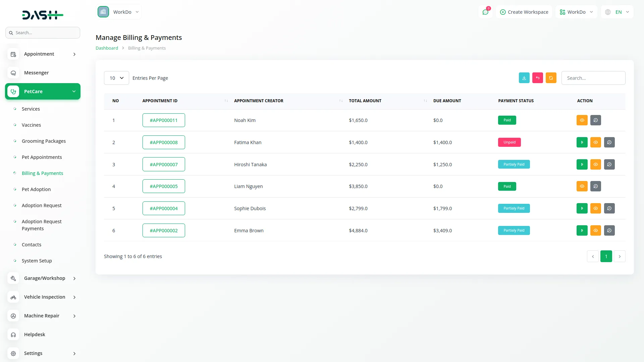View Hiroshi Tanaka billing with eye icon
The height and width of the screenshot is (362, 644).
tap(596, 165)
